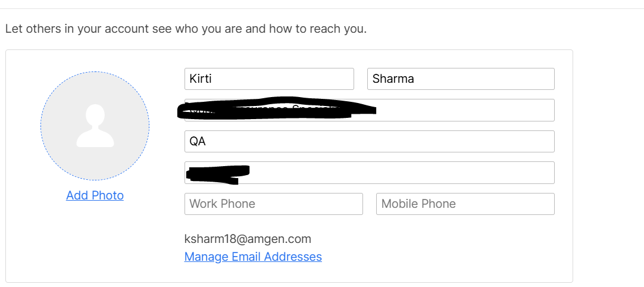Open the Add Photo link
The image size is (644, 287).
pos(95,195)
